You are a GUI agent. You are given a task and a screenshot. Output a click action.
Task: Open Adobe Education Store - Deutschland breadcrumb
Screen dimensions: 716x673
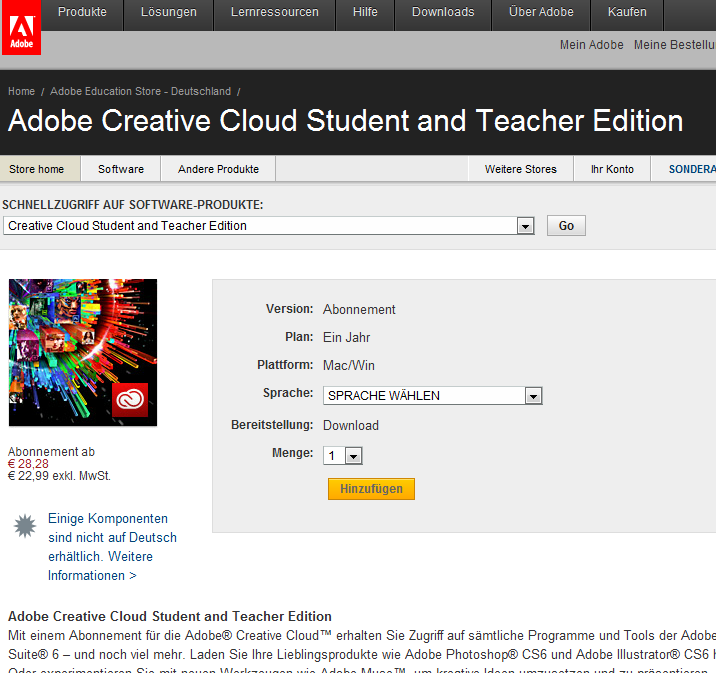[141, 91]
